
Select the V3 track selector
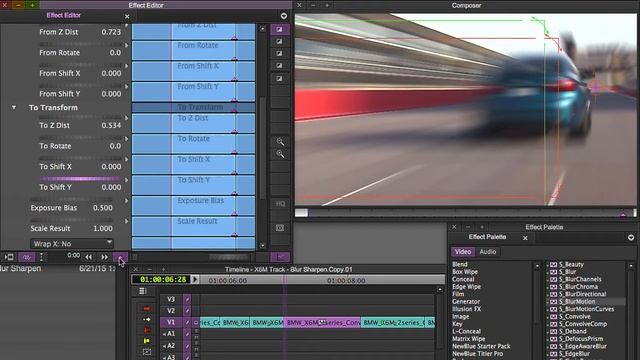click(171, 299)
